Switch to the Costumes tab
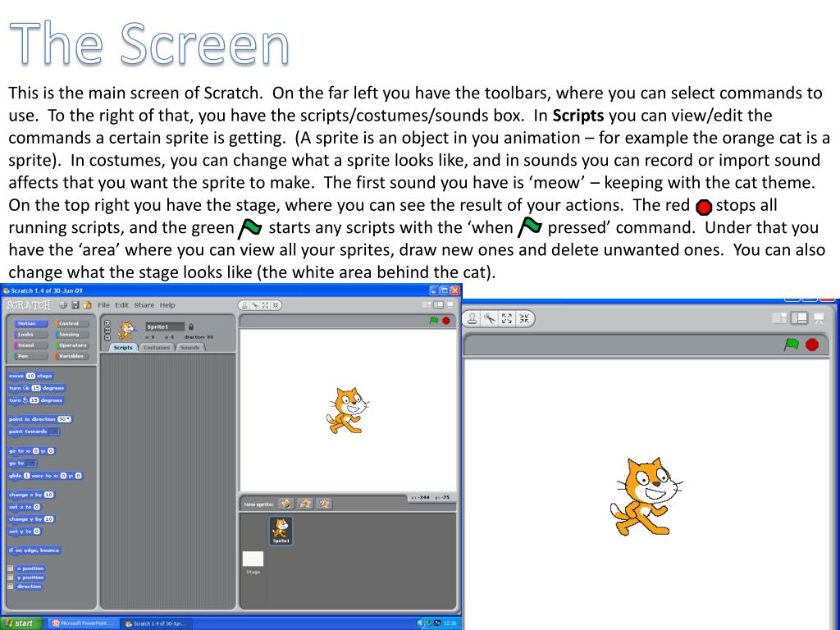Viewport: 840px width, 630px height. pyautogui.click(x=157, y=347)
